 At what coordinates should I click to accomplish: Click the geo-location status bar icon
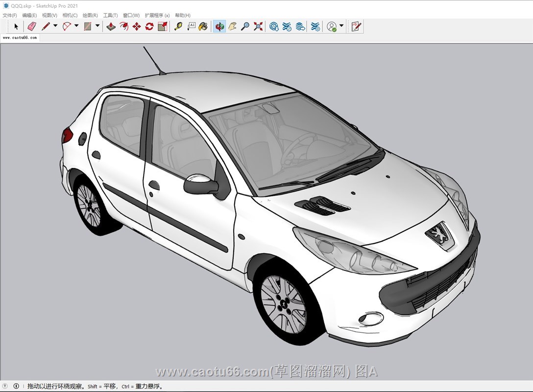coord(6,386)
